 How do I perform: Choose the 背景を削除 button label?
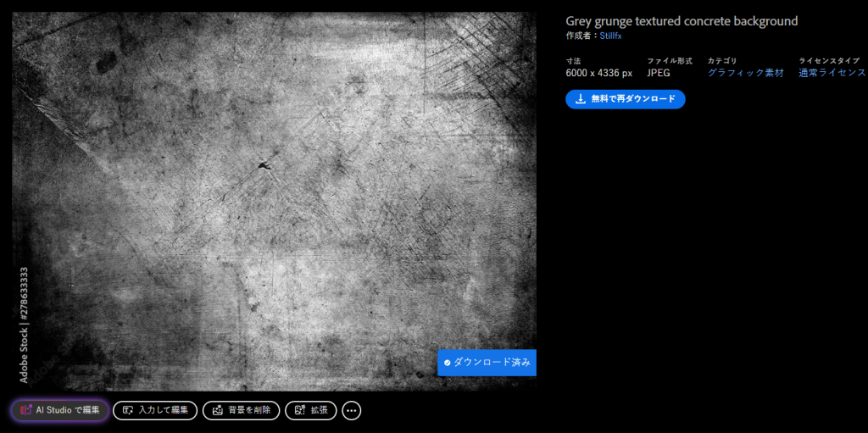point(249,410)
